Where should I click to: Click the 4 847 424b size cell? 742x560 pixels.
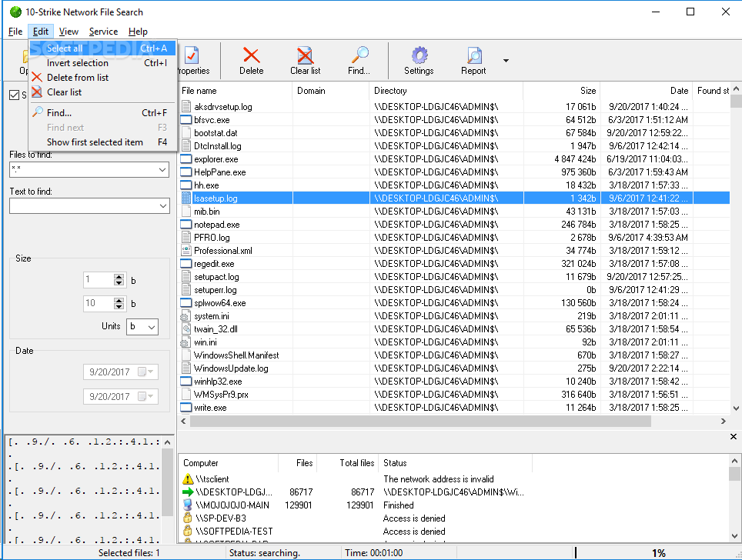coord(575,159)
